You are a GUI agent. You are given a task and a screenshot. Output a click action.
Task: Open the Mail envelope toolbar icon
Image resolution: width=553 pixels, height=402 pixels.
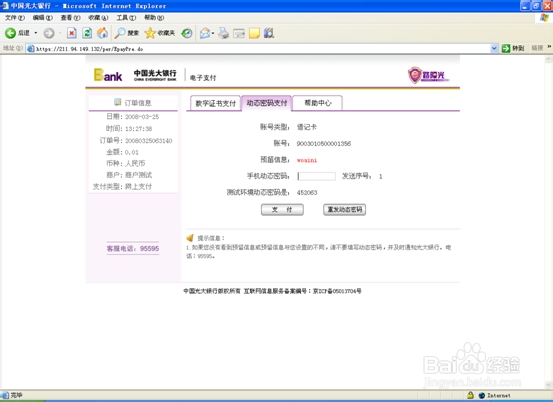point(205,33)
